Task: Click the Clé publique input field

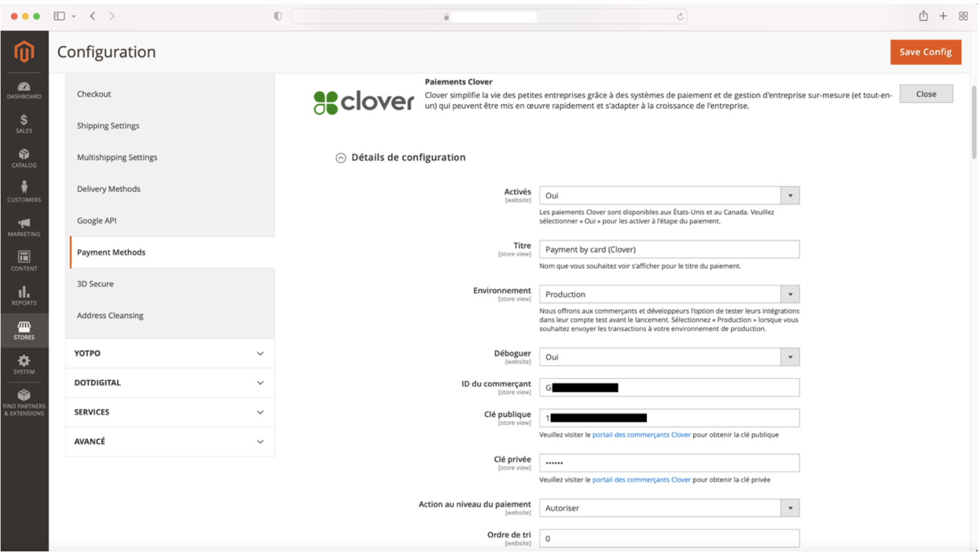Action: tap(669, 418)
